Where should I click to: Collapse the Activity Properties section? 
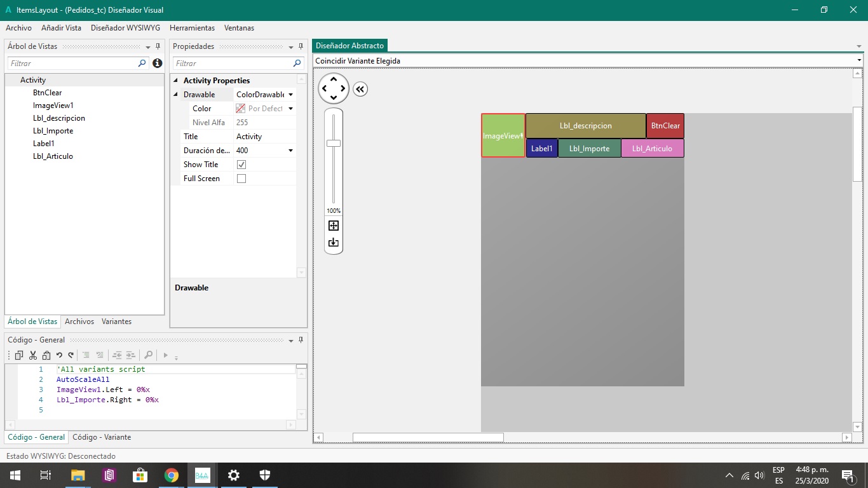point(177,81)
